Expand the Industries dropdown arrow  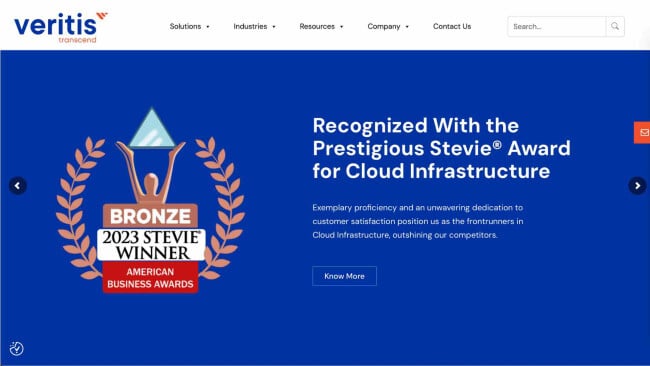coord(274,27)
